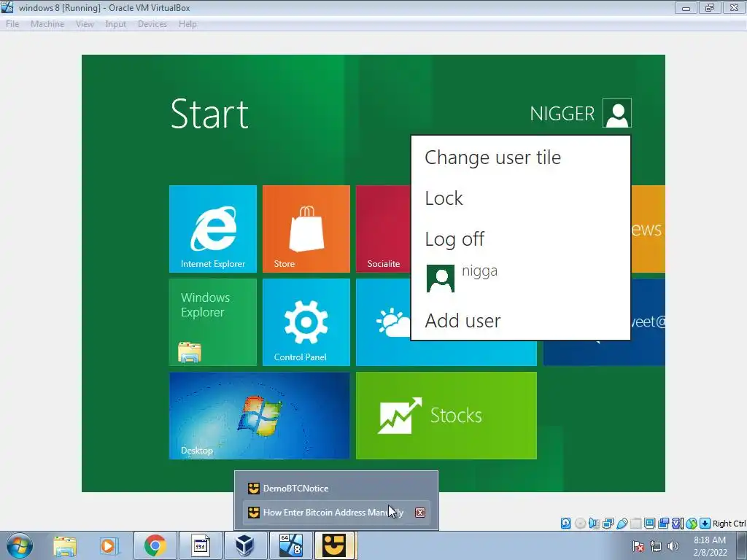747x560 pixels.
Task: Click the yellow smiley face taskbar app icon
Action: tap(334, 545)
